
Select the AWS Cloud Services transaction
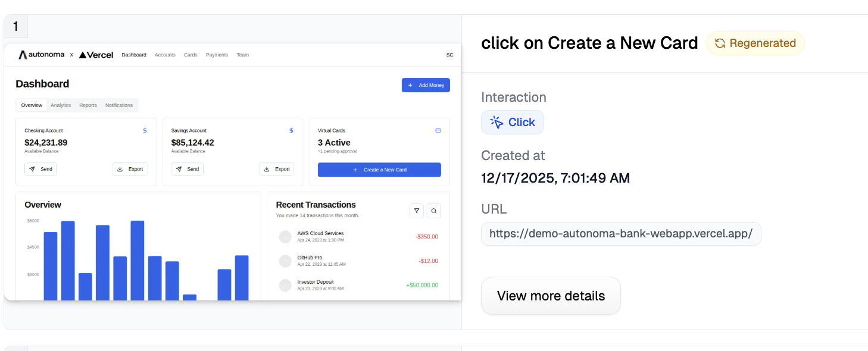click(320, 236)
